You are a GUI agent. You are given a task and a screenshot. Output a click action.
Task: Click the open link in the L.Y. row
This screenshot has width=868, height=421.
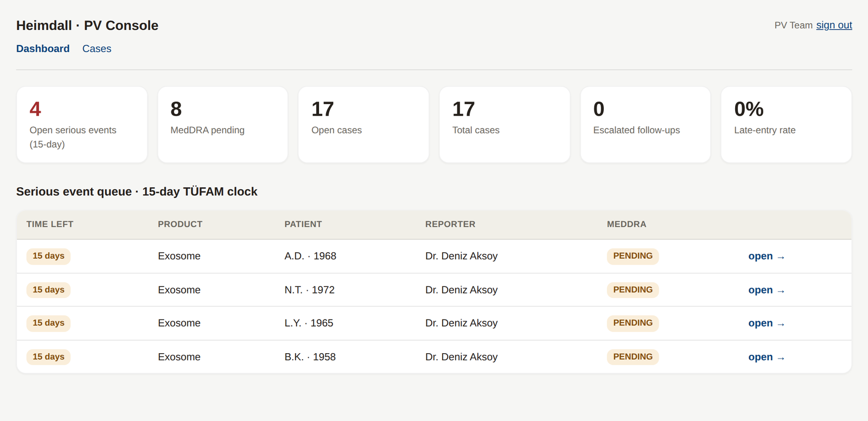click(x=766, y=323)
